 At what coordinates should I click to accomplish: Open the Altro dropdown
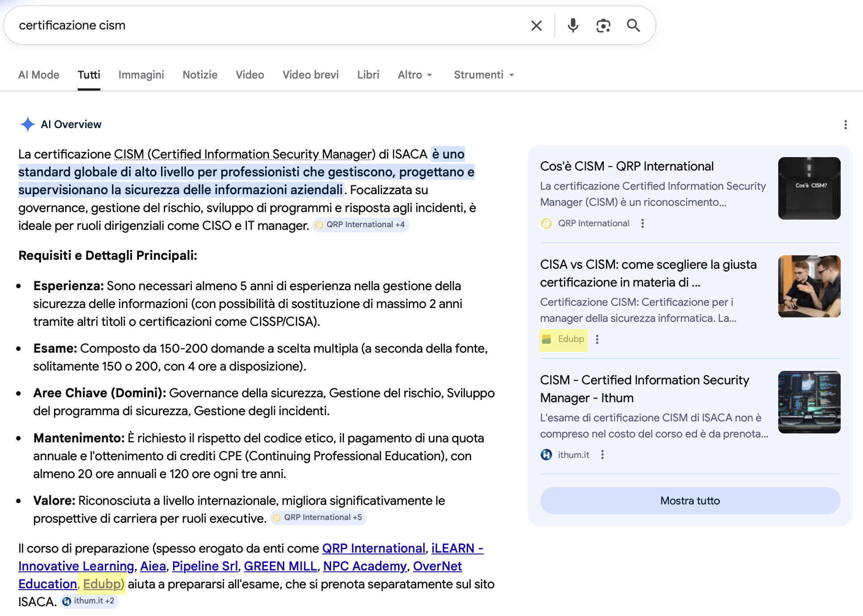click(x=415, y=75)
